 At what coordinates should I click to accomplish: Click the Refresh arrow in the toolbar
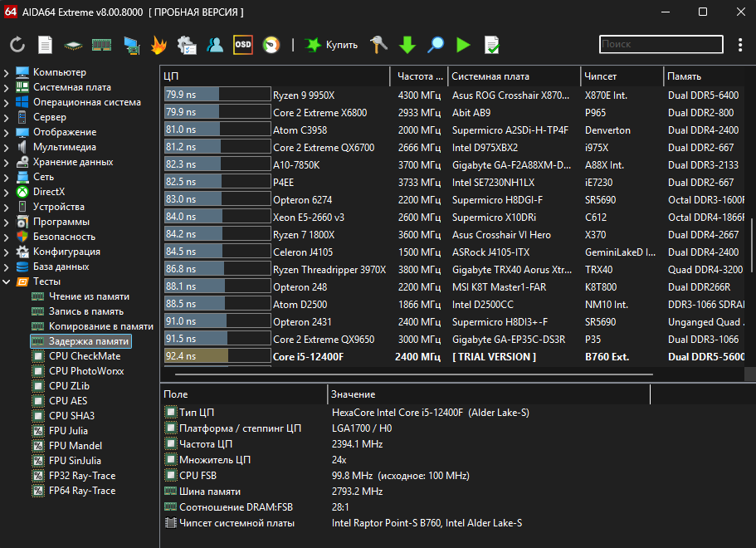17,45
